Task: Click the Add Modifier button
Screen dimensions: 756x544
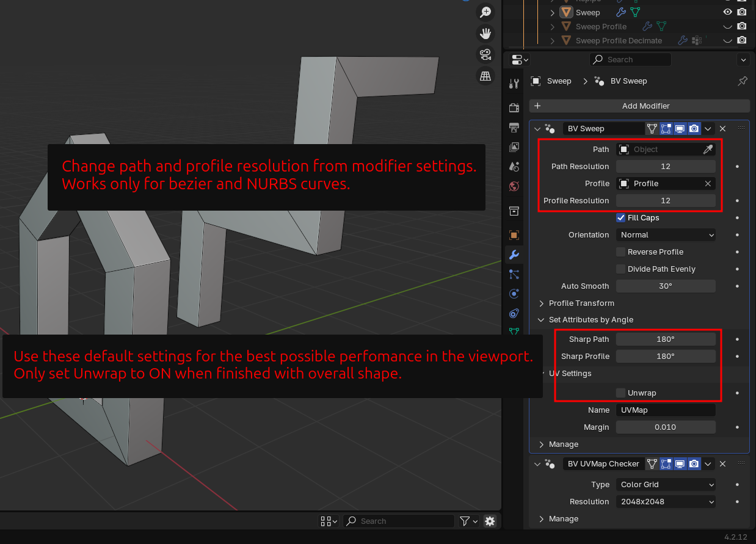Action: tap(639, 106)
